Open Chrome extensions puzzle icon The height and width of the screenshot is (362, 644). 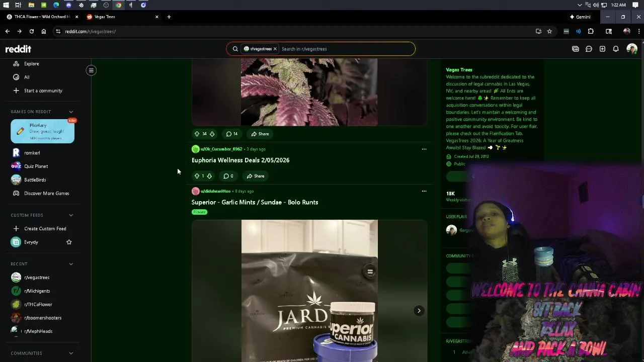tap(591, 31)
